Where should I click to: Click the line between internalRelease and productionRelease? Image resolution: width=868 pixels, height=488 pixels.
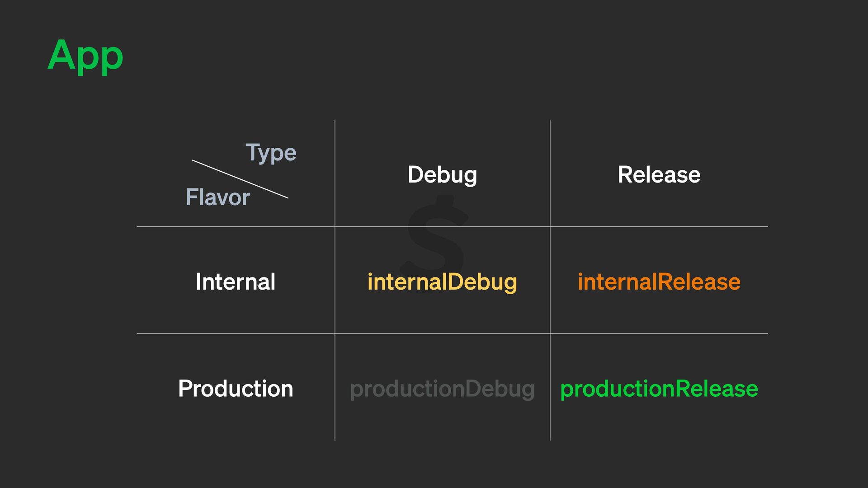(659, 333)
